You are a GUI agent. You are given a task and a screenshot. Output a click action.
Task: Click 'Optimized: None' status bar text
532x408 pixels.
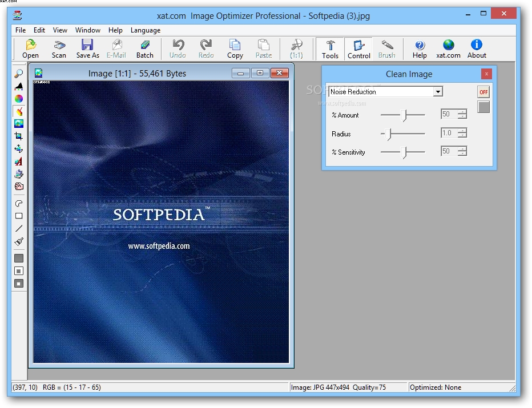(436, 387)
